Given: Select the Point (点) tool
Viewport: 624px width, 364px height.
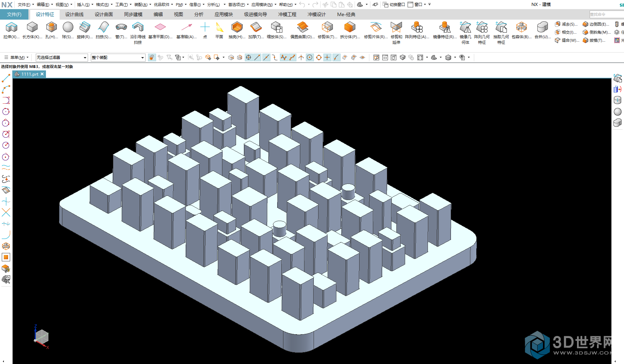Looking at the screenshot, I should pos(205,30).
